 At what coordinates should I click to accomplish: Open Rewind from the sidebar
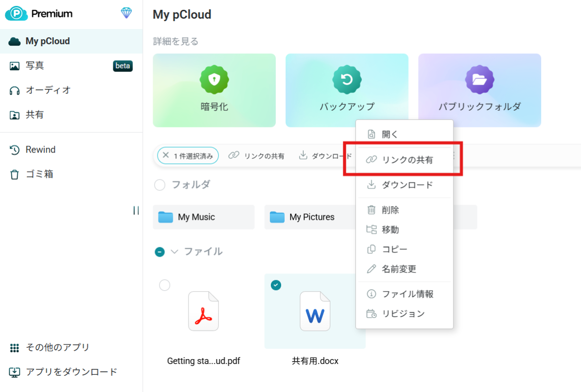40,150
